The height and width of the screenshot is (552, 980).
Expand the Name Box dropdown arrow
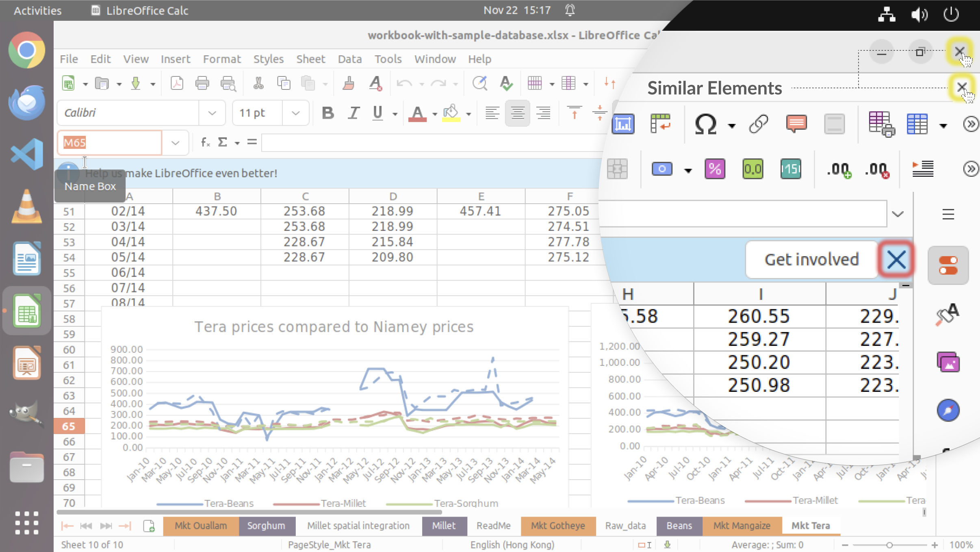175,143
